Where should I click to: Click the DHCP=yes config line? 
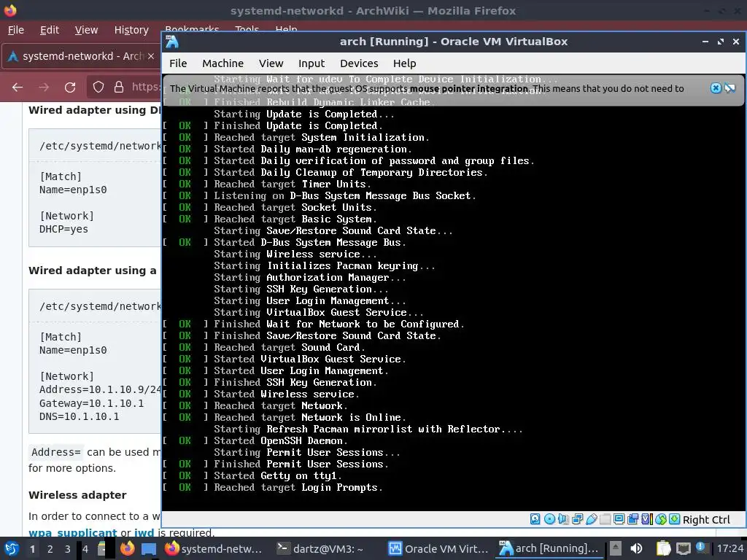pos(64,229)
